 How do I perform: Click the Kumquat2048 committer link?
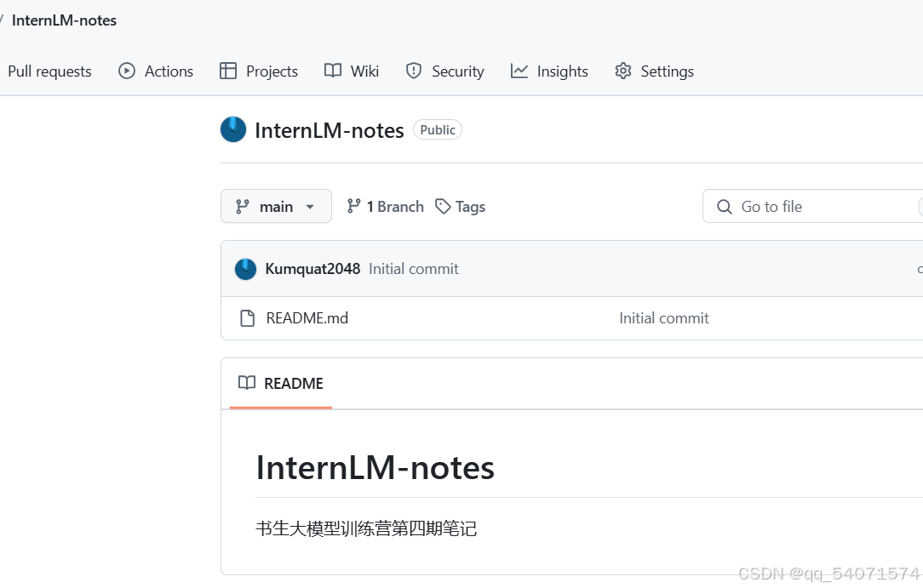click(312, 268)
